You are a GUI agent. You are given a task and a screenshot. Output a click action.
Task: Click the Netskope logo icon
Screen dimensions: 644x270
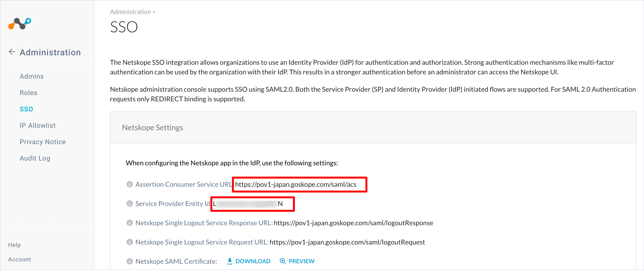[x=19, y=24]
